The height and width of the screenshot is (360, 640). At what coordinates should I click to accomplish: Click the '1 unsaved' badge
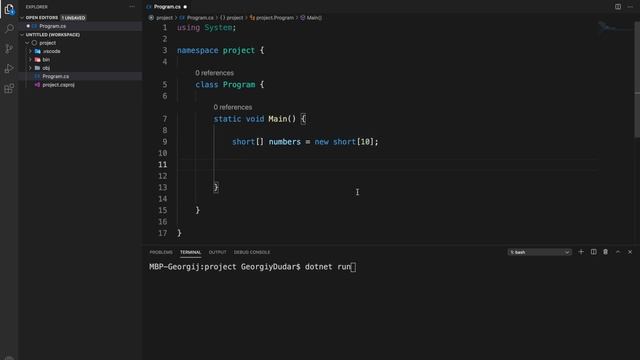tap(73, 18)
